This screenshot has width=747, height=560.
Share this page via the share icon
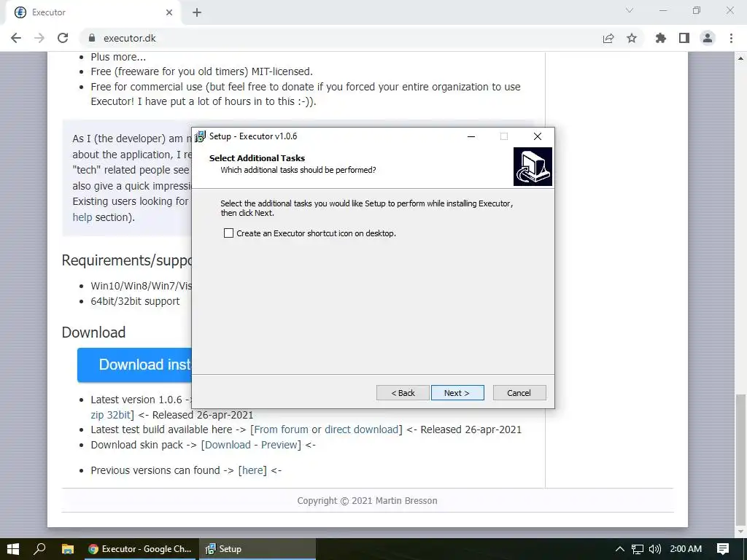(x=608, y=38)
